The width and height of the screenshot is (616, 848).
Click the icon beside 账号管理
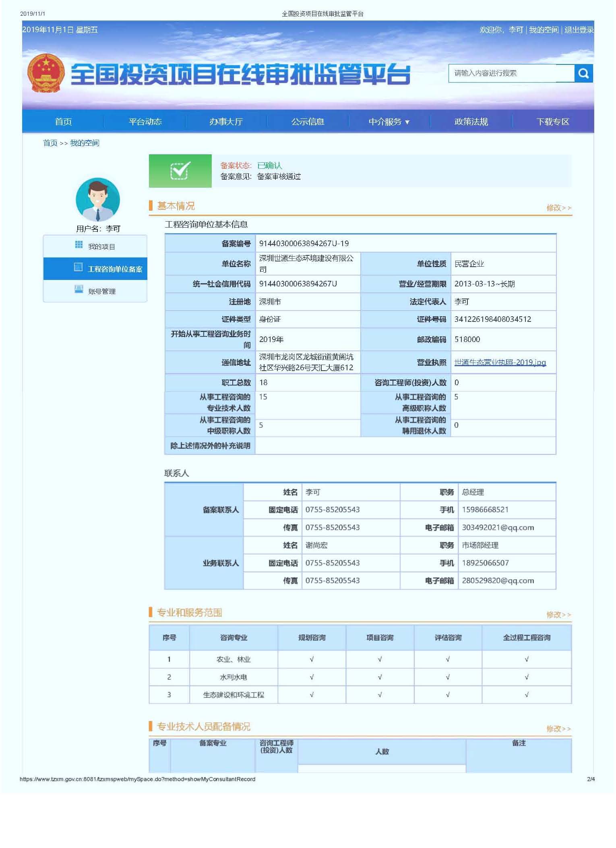[x=79, y=289]
